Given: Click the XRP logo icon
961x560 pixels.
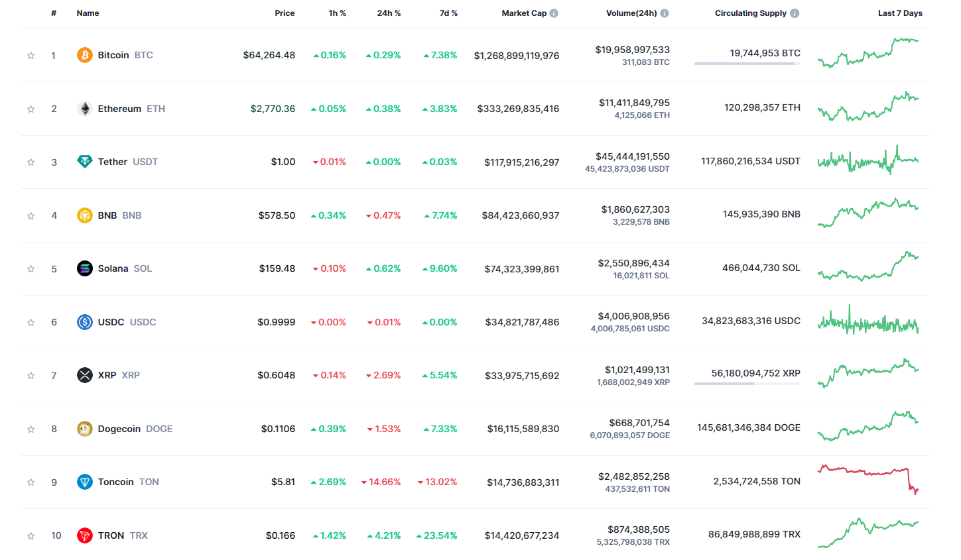Looking at the screenshot, I should (x=84, y=375).
